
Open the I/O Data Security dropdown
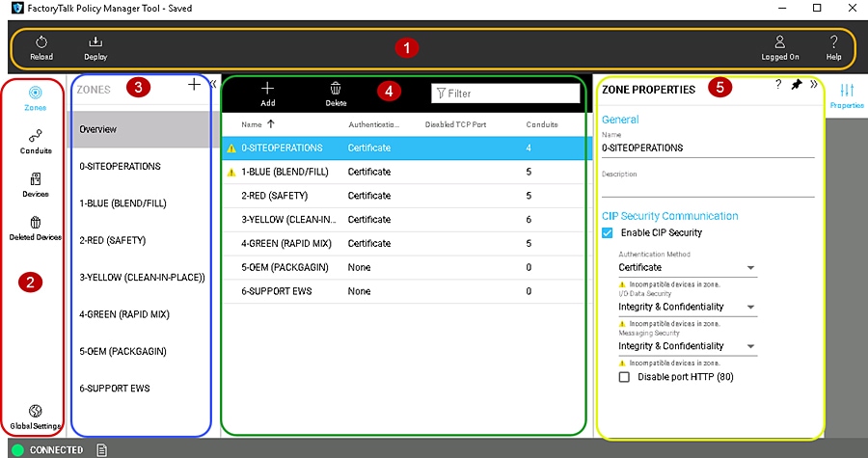pyautogui.click(x=688, y=307)
